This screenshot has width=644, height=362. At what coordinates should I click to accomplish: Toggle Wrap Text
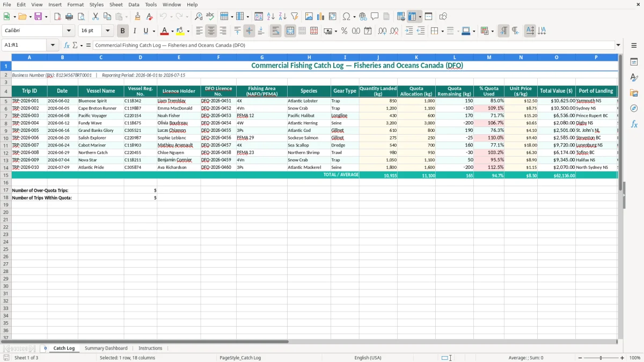(x=276, y=31)
